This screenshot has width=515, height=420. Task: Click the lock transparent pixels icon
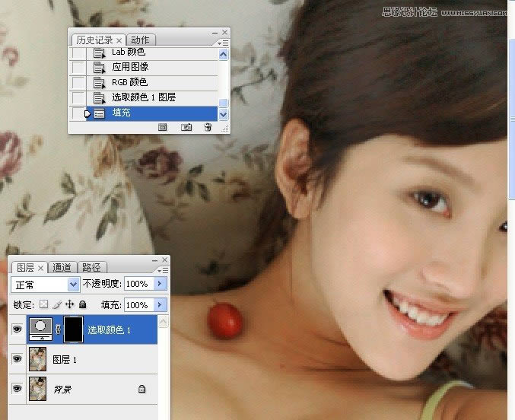(x=43, y=304)
